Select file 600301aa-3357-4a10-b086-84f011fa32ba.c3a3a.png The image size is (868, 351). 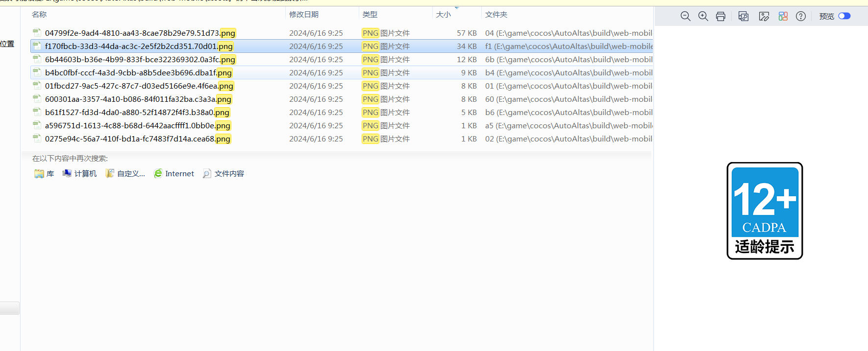click(x=138, y=99)
